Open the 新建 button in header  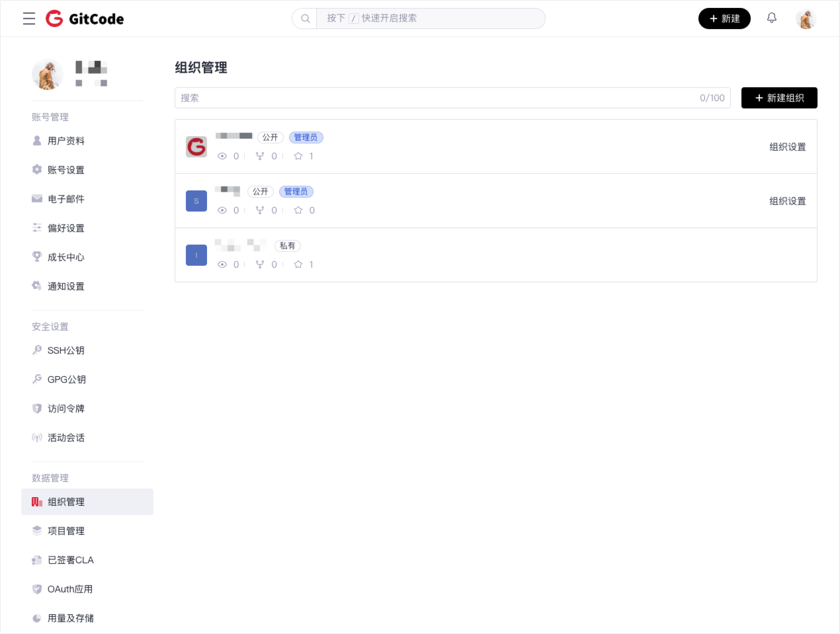coord(724,19)
